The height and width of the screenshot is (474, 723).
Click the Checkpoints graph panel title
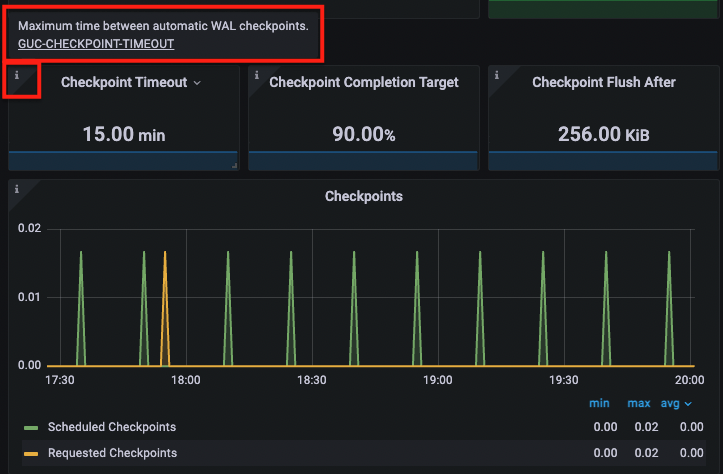click(x=363, y=196)
